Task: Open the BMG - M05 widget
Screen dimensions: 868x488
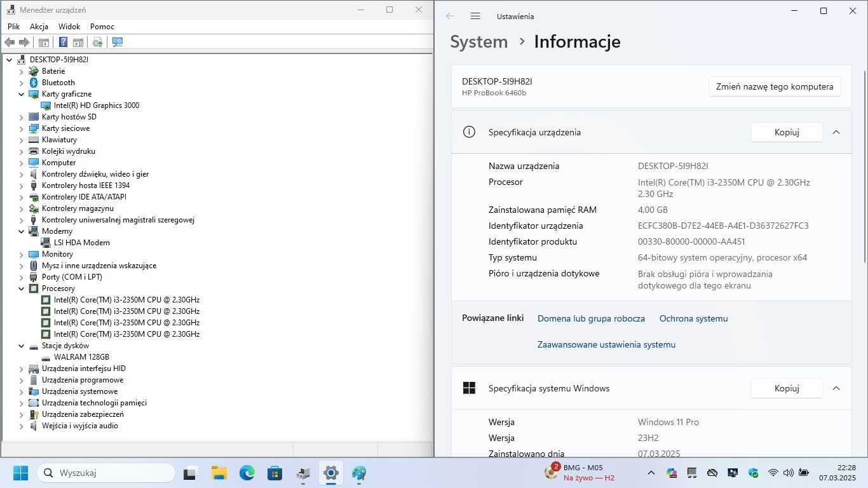Action: pos(580,473)
